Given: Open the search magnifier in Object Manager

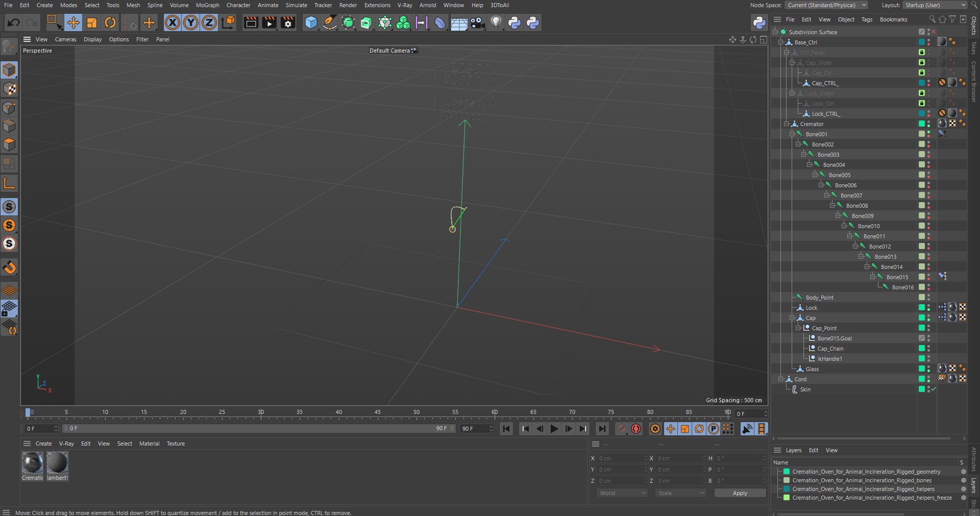Looking at the screenshot, I should 933,19.
